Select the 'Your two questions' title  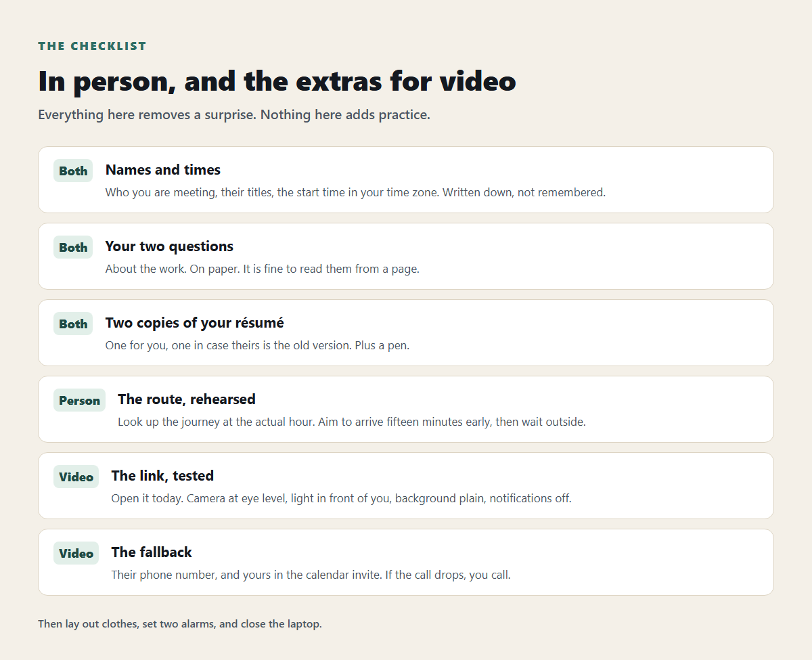[x=169, y=246]
